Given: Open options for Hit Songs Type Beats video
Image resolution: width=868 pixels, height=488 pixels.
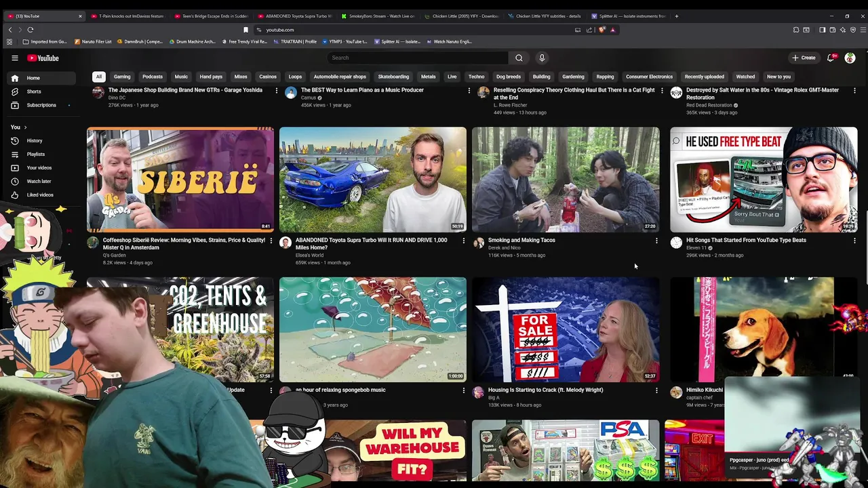Looking at the screenshot, I should pos(854,240).
